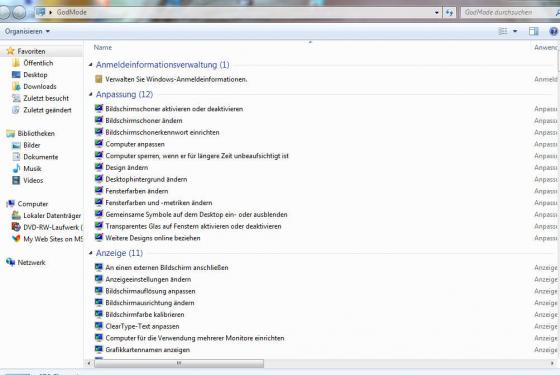
Task: Open the Dokumente library icon
Action: (x=16, y=157)
